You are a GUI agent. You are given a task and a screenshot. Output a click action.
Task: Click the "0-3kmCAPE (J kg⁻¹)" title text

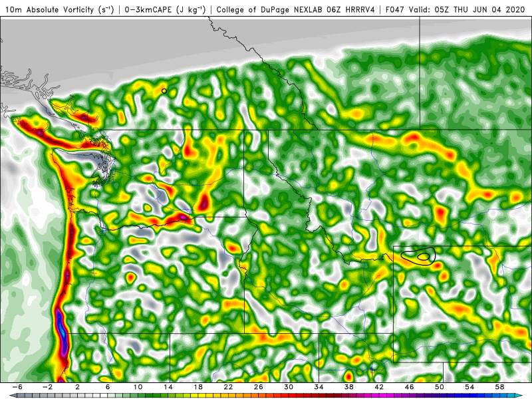165,10
